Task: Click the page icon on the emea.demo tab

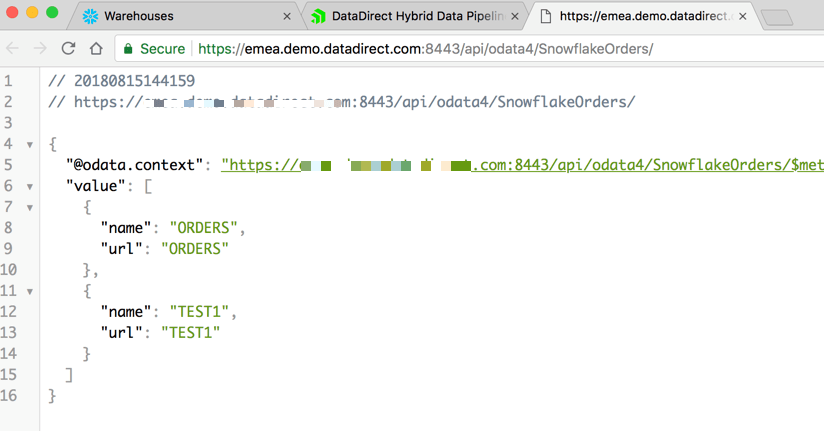Action: pyautogui.click(x=546, y=16)
